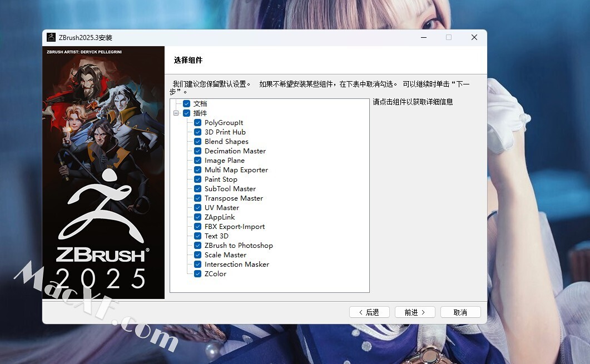Proceed with the 前进 button
Viewport: 590px width, 364px height.
pos(415,312)
